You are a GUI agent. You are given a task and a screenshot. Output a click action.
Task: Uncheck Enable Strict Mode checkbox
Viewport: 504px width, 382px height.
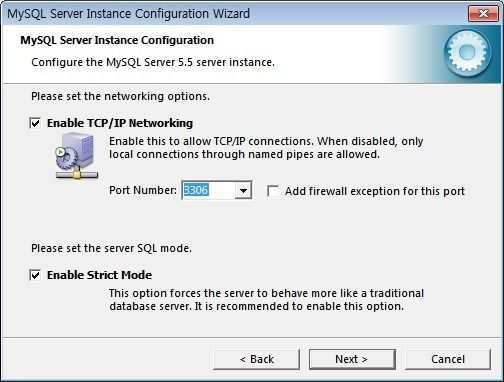35,275
